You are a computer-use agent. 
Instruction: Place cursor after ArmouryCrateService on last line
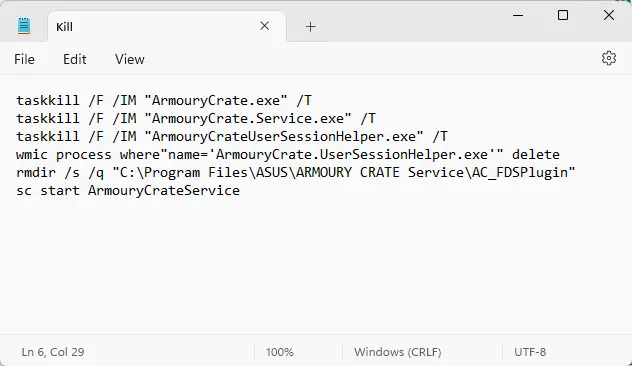[241, 190]
